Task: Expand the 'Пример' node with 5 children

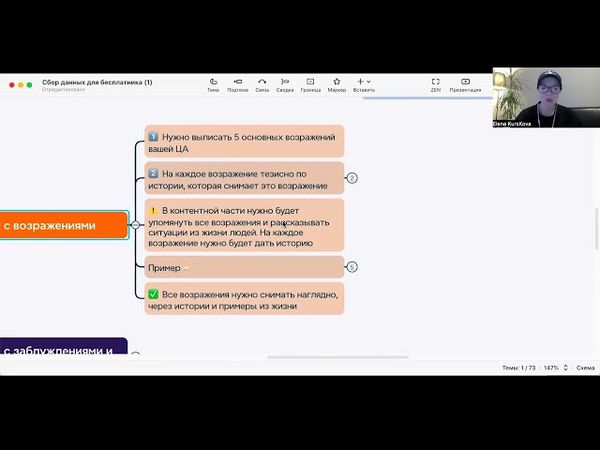Action: [352, 267]
